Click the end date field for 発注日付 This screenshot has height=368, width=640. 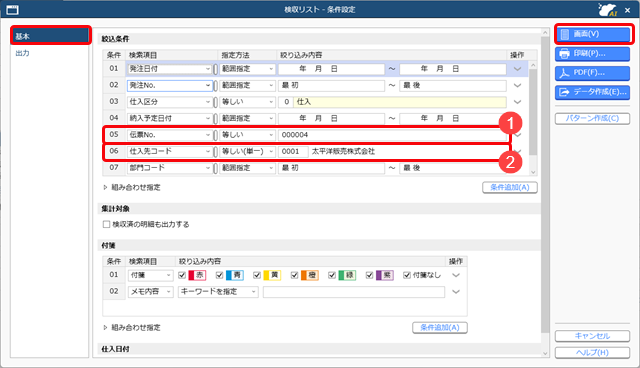[x=453, y=69]
